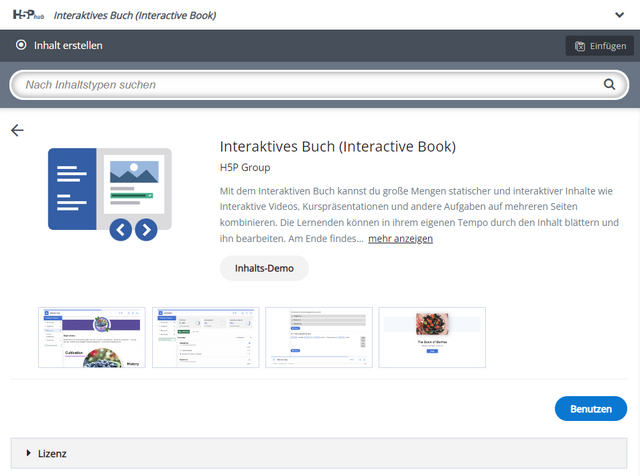Click the H5P Group author text

(245, 167)
